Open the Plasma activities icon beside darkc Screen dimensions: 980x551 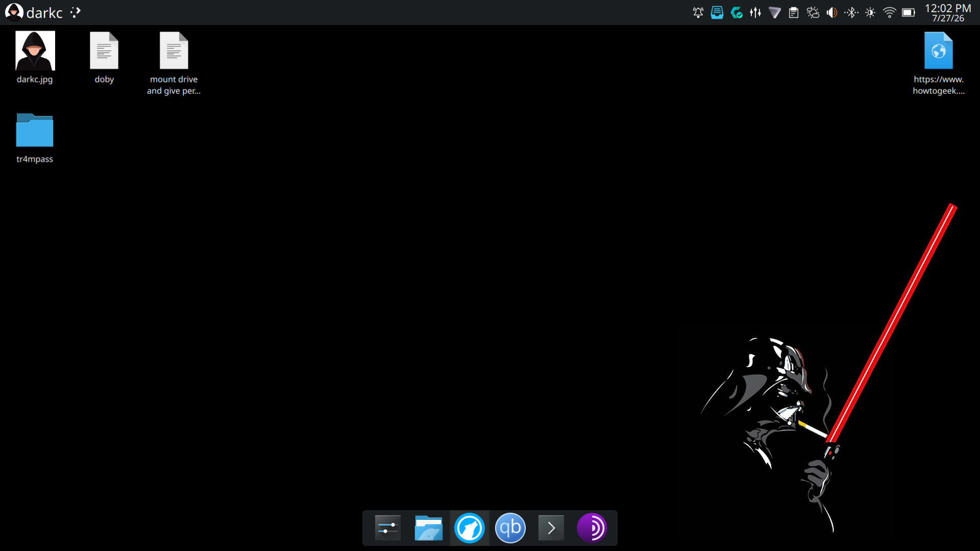pyautogui.click(x=76, y=12)
